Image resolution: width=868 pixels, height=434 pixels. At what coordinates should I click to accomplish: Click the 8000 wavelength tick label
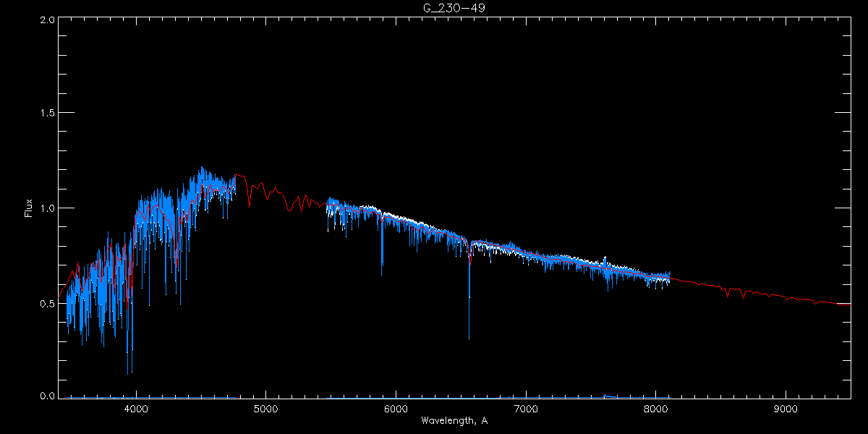[x=656, y=409]
